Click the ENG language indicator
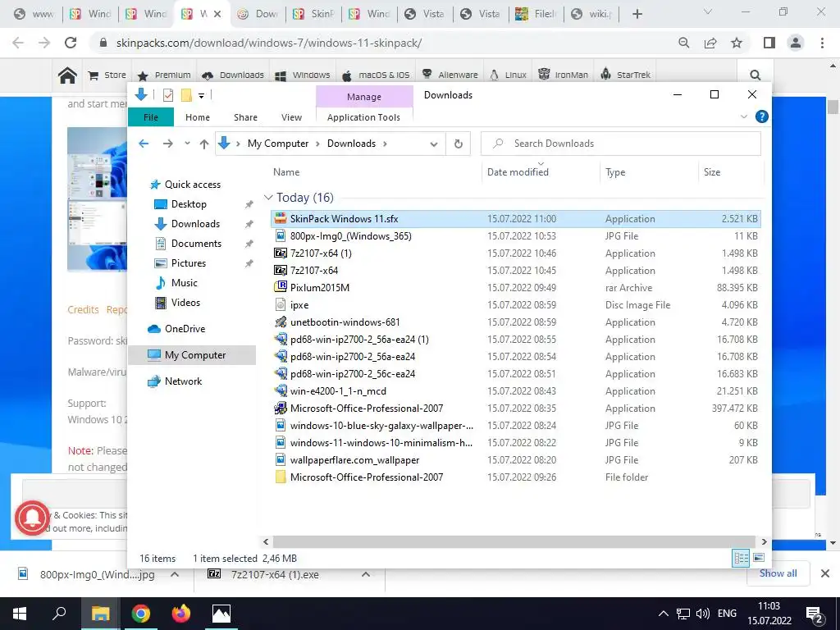The image size is (840, 630). pos(727,614)
